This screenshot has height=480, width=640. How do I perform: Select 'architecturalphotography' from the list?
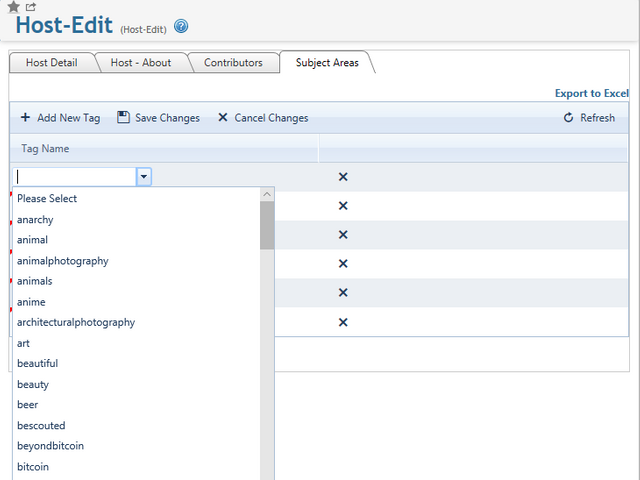(x=76, y=322)
